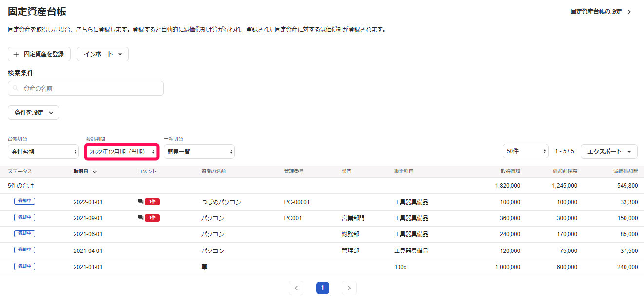Click the 部門 column header
Screen dimensions: 644x308
point(347,171)
